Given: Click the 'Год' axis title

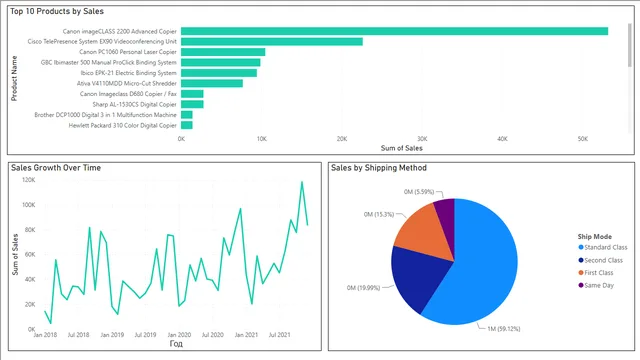Looking at the screenshot, I should pyautogui.click(x=176, y=344).
